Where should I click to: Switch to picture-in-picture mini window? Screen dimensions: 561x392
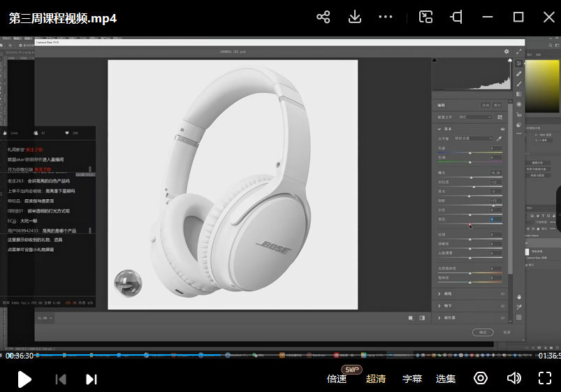click(425, 17)
